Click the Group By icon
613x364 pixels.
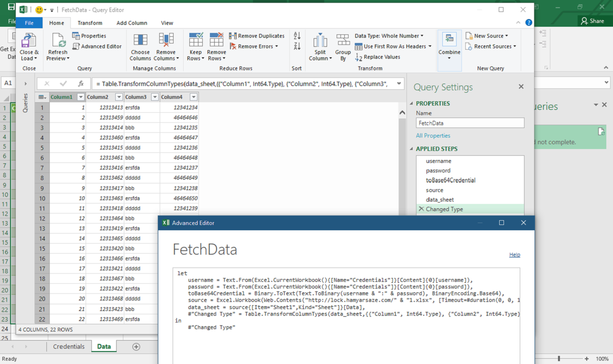[x=343, y=40]
